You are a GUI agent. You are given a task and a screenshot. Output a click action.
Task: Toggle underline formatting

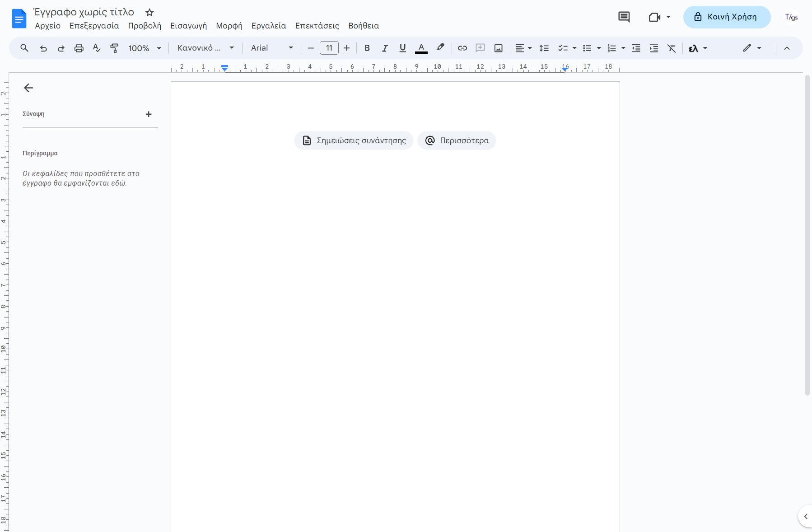pyautogui.click(x=402, y=48)
